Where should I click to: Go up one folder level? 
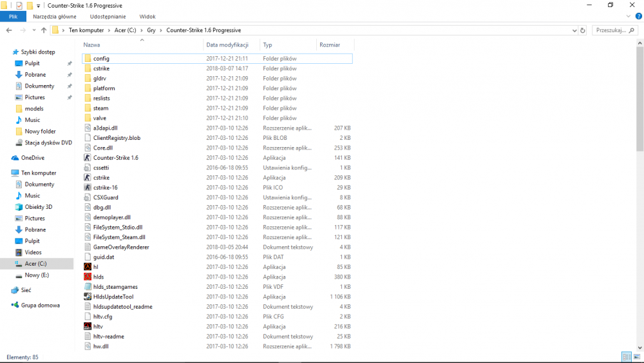click(x=44, y=30)
